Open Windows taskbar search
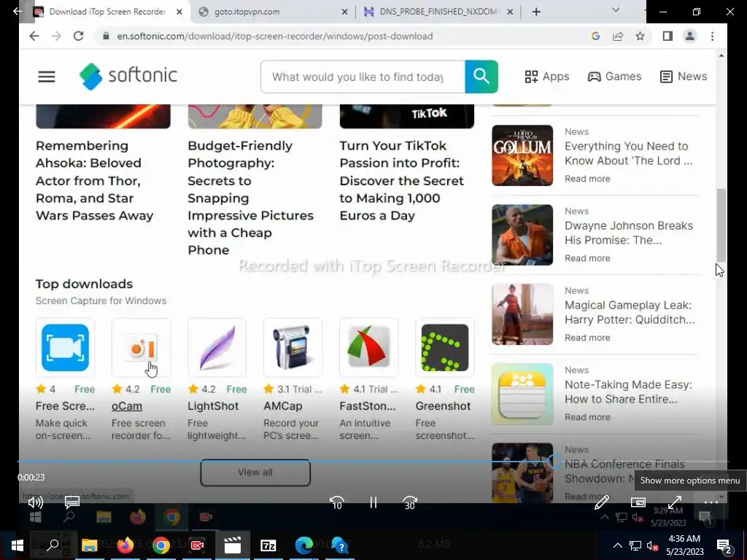 click(x=53, y=545)
